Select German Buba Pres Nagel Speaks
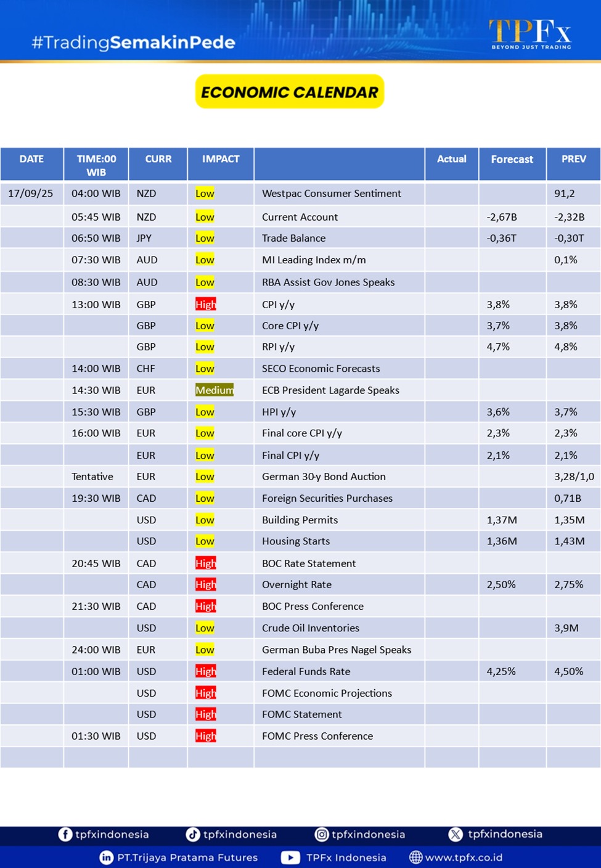This screenshot has height=868, width=601. click(x=337, y=650)
